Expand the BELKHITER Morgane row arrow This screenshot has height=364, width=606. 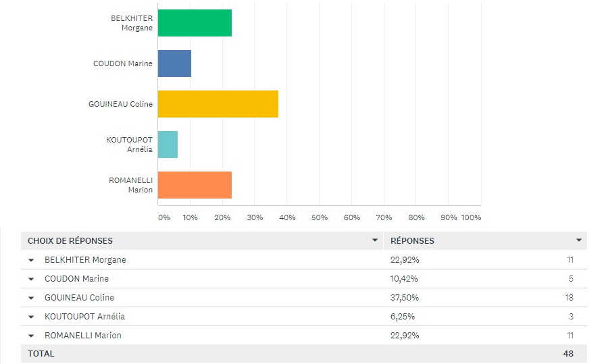[31, 260]
